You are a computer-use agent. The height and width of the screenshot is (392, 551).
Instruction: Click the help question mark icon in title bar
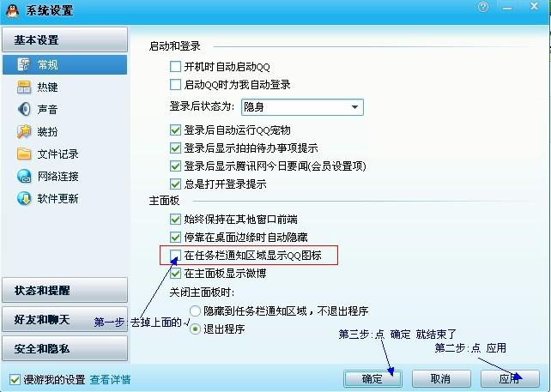[x=483, y=7]
